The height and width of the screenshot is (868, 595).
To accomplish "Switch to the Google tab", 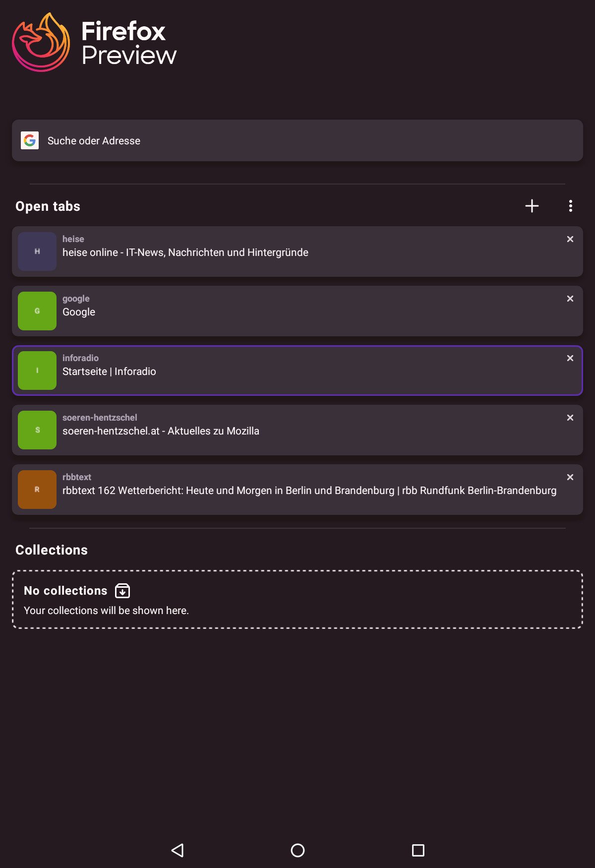I will click(x=297, y=312).
